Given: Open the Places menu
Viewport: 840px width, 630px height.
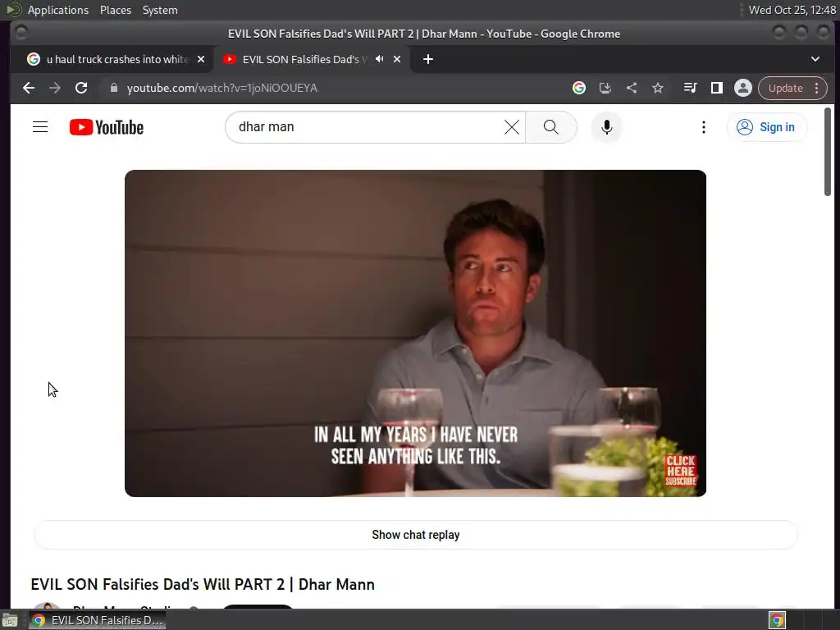Looking at the screenshot, I should point(116,10).
